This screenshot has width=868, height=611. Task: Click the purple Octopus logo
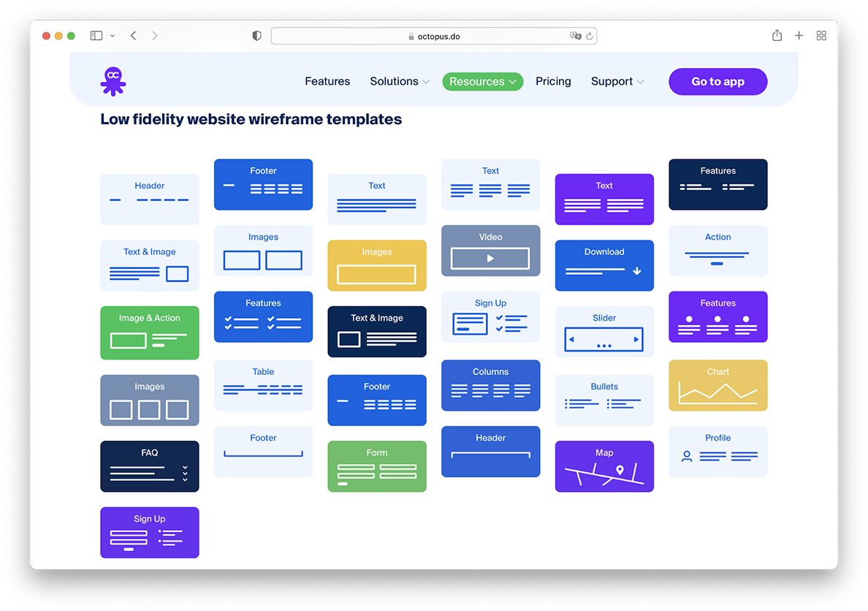(x=113, y=81)
